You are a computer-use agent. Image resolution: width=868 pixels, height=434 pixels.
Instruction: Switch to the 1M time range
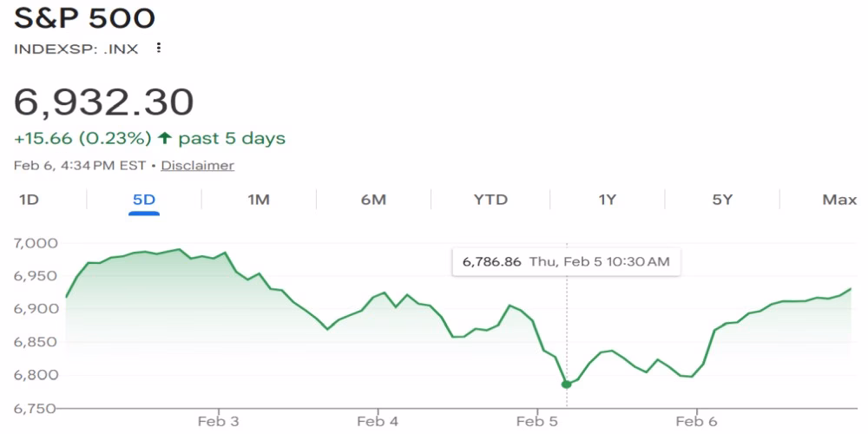click(259, 200)
